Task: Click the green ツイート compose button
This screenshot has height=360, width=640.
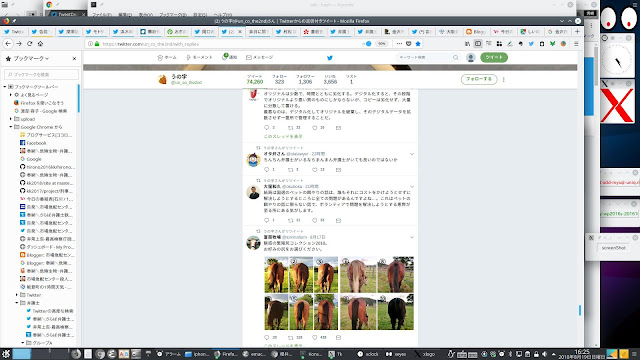Action: [494, 58]
